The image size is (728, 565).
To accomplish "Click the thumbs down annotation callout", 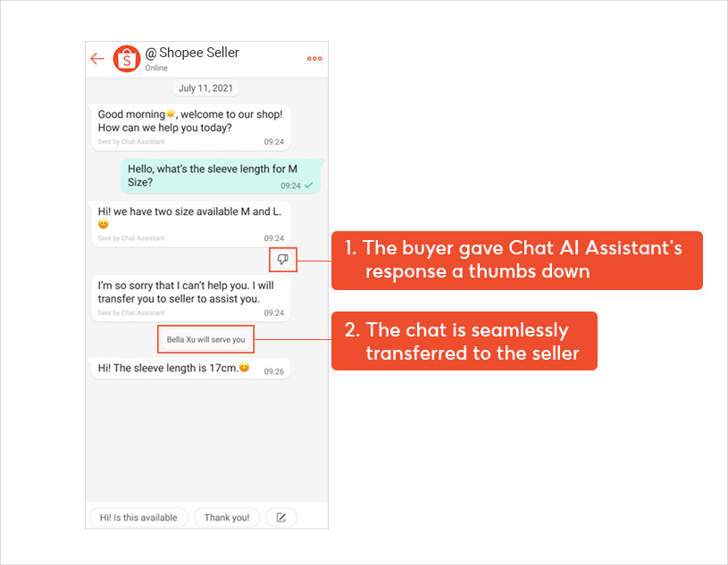I will tap(517, 260).
